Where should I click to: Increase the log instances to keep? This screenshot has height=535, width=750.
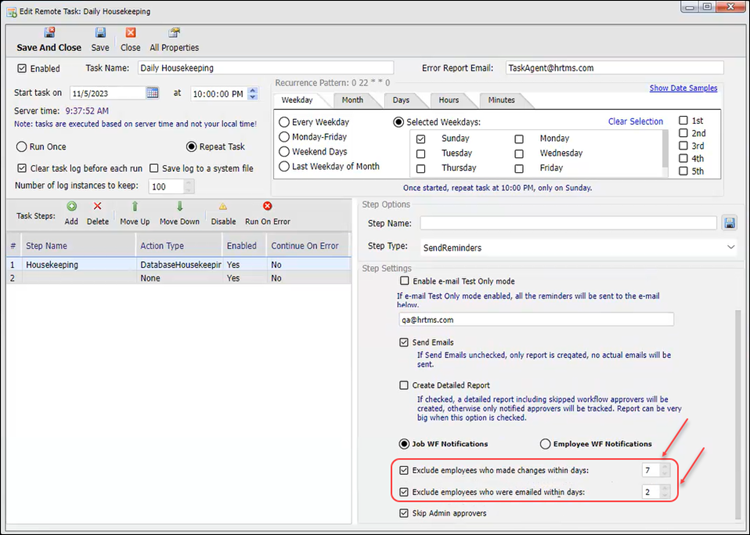pos(189,183)
